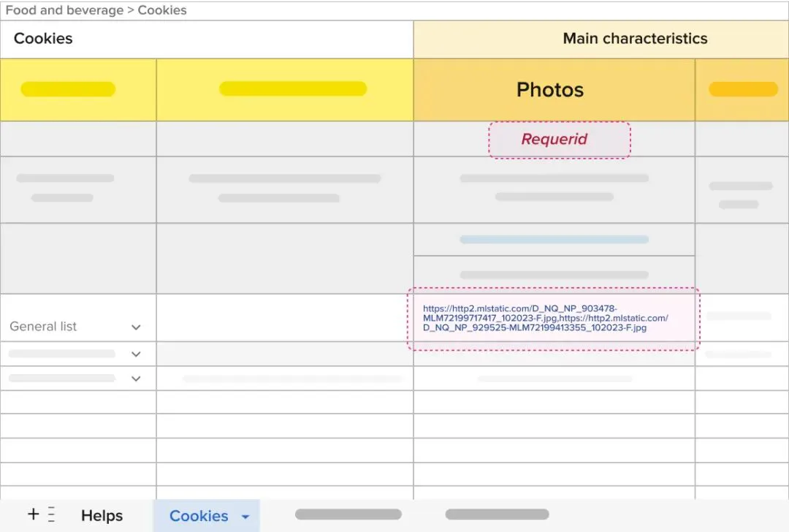This screenshot has height=532, width=789.
Task: Expand the General list dropdown chevron
Action: pyautogui.click(x=136, y=327)
